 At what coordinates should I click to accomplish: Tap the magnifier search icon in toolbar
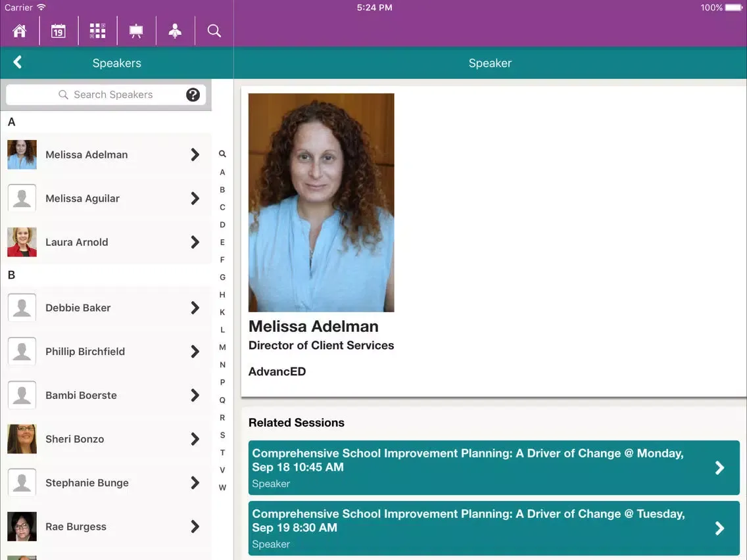tap(214, 31)
